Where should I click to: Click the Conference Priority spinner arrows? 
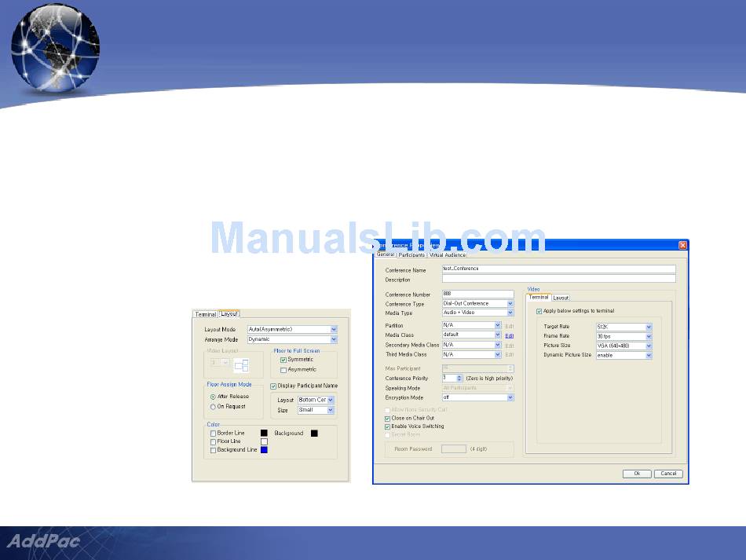click(459, 379)
